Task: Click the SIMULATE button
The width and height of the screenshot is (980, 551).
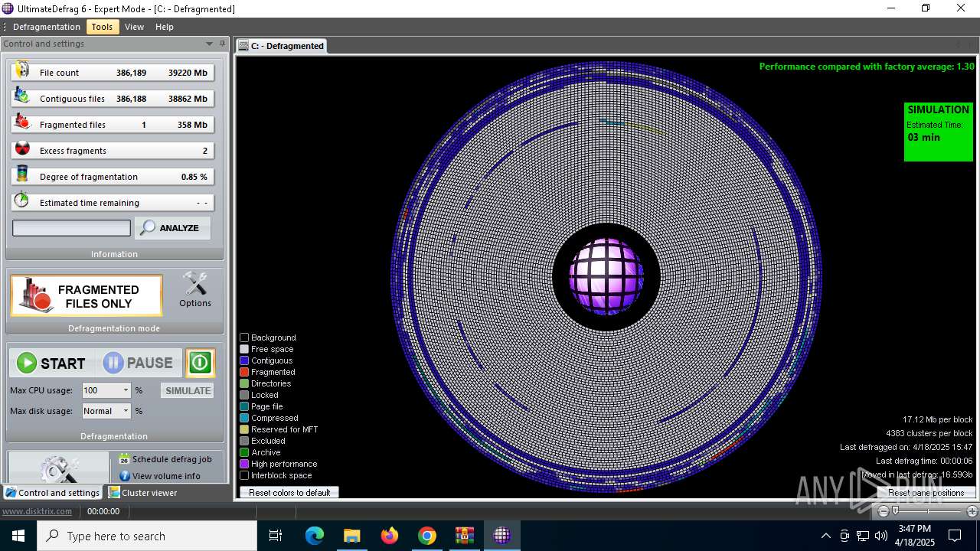Action: pos(188,390)
